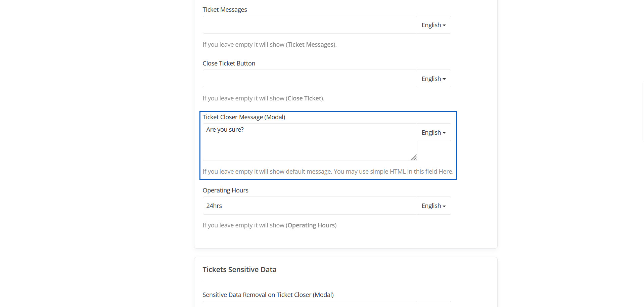Click the 'Close Ticket Button' field label

[229, 63]
